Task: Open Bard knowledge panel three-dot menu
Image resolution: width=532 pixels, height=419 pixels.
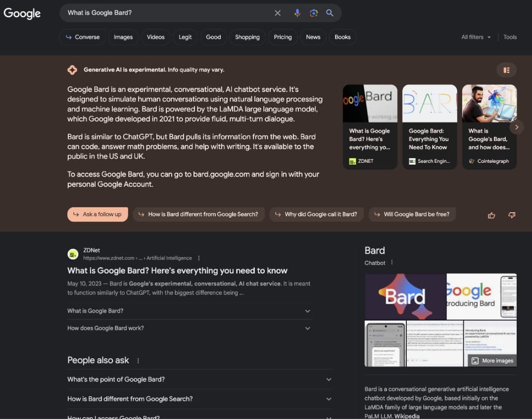Action: click(391, 262)
